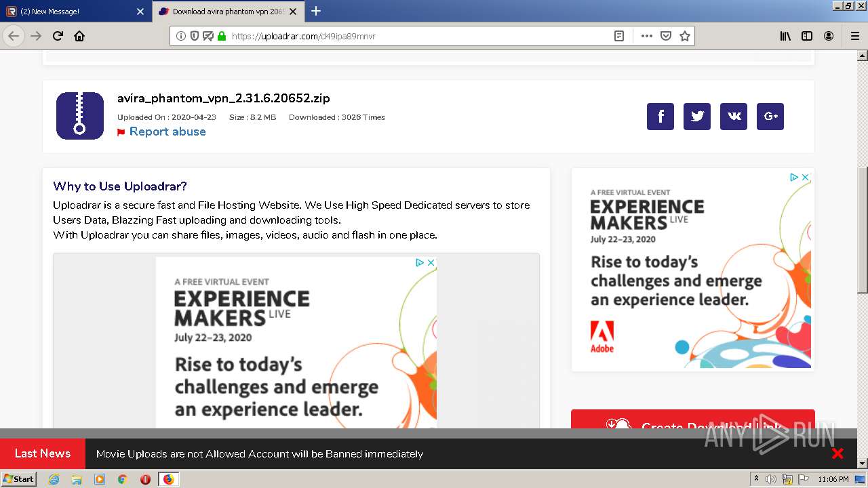Toggle reader view in the address bar
The image size is (868, 488).
(x=619, y=36)
